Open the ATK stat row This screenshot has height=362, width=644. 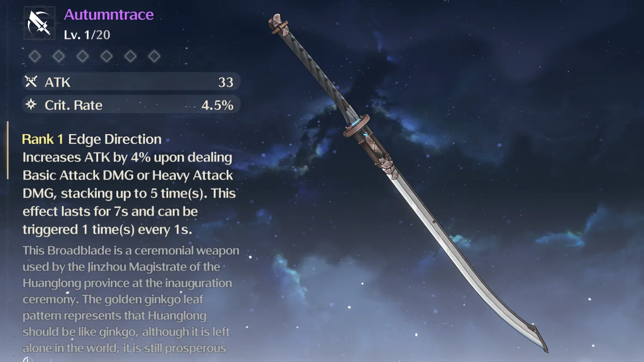point(131,82)
